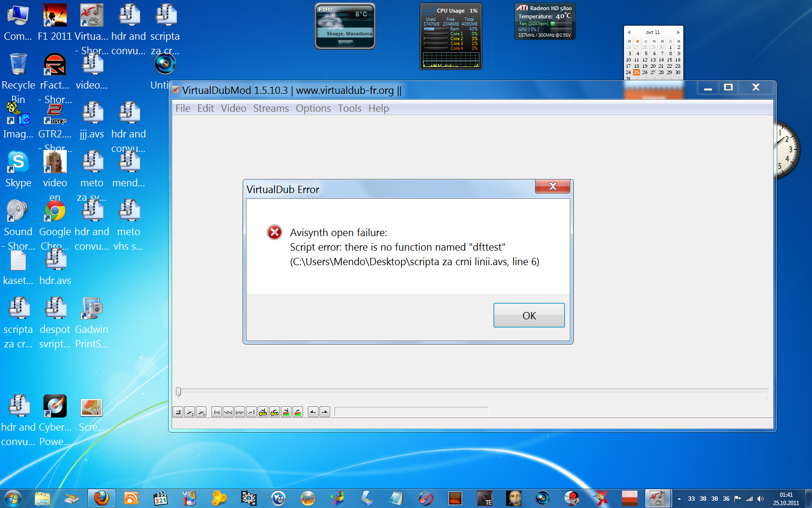Open the File menu
The image size is (812, 508).
(x=183, y=108)
